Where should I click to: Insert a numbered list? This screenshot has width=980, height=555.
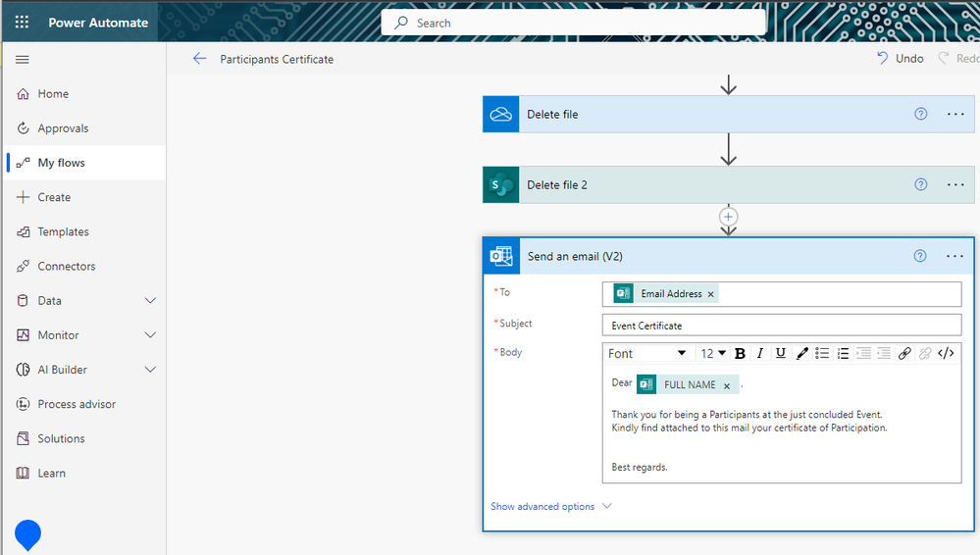click(843, 354)
